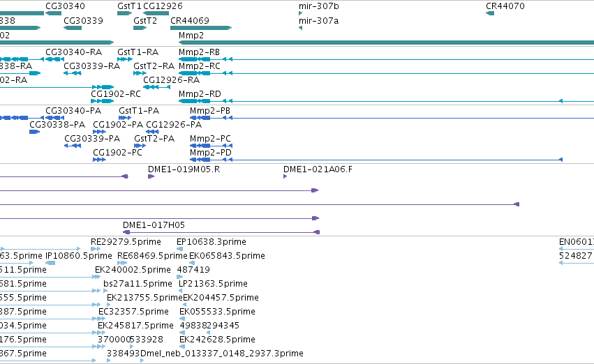Click the EK242628.5prime EST label

(218, 340)
